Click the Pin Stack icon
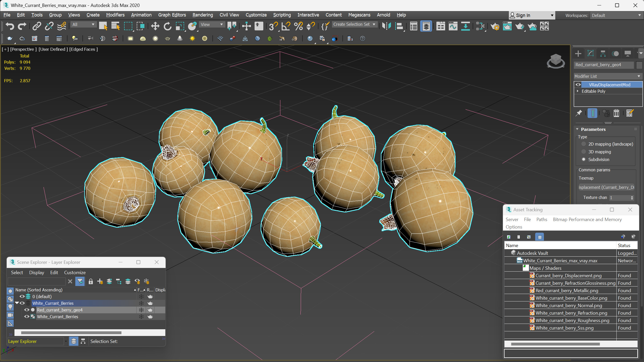The height and width of the screenshot is (362, 644). pos(579,113)
